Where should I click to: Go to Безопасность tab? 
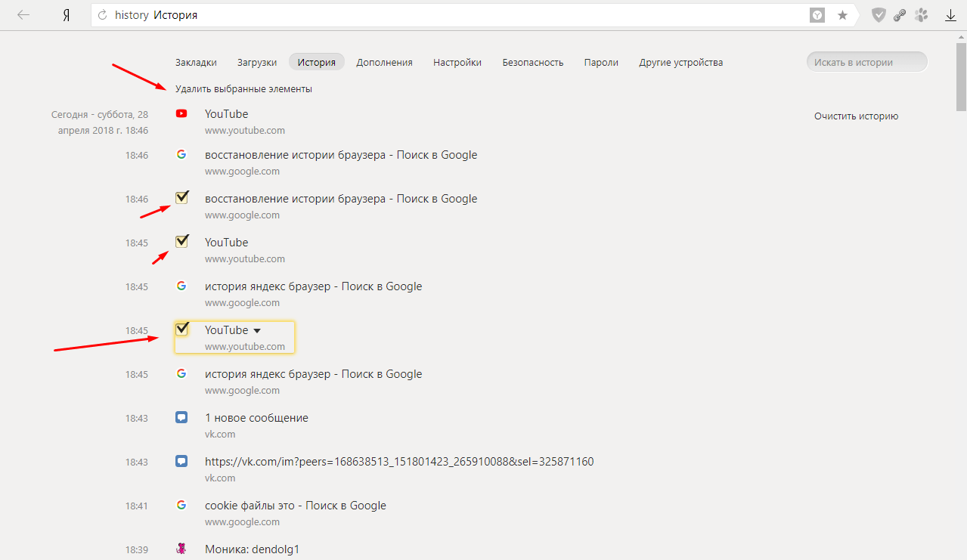point(533,63)
